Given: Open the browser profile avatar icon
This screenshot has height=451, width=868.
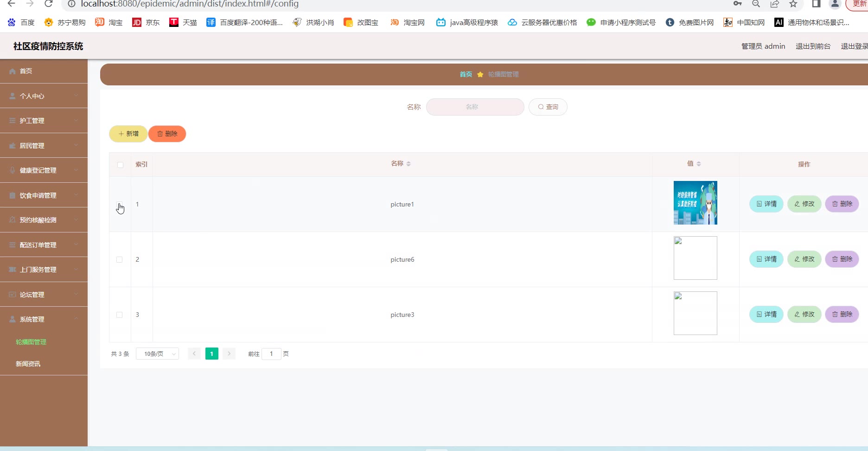Looking at the screenshot, I should click(835, 4).
